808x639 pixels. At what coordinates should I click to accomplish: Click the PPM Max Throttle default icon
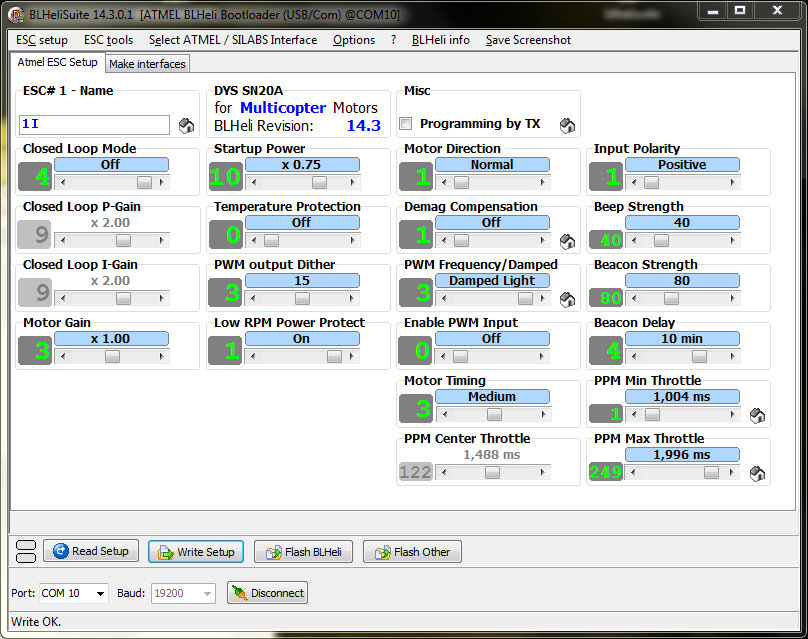pyautogui.click(x=757, y=473)
